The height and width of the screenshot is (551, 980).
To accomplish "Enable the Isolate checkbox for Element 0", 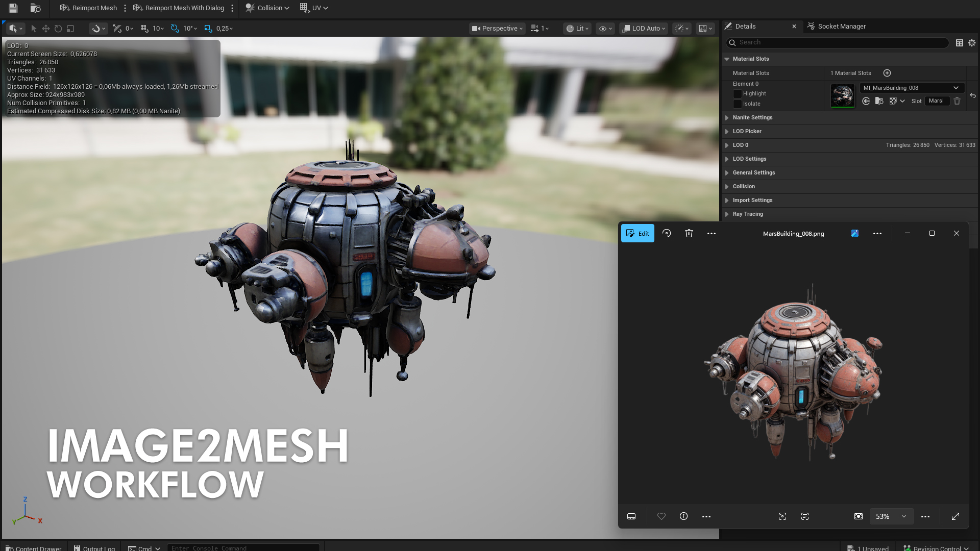I will pyautogui.click(x=737, y=104).
